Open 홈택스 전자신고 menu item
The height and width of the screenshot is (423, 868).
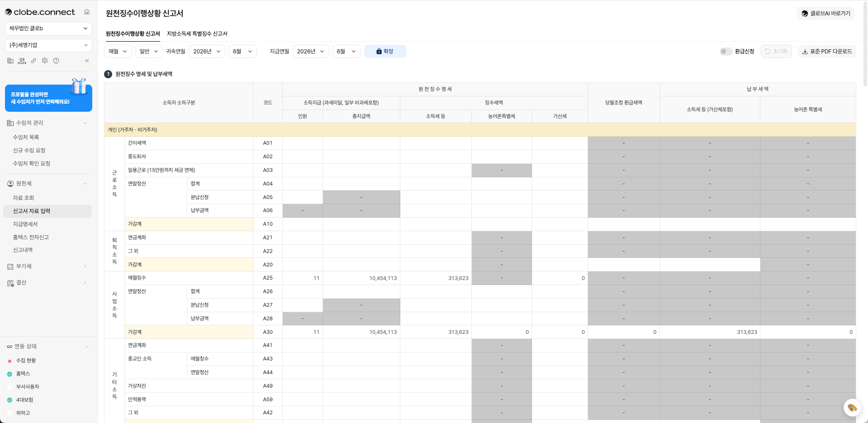pos(47,237)
